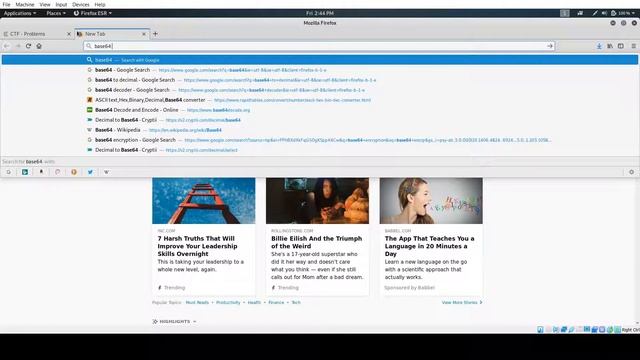This screenshot has height=360, width=640.
Task: Search base64 with the Google one-off icon
Action: coord(9,172)
